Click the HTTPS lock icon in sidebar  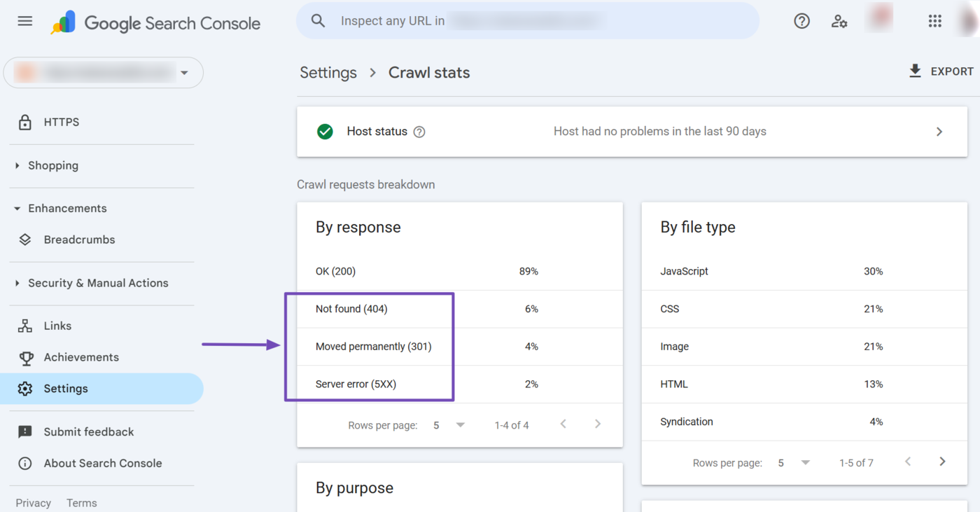click(25, 122)
